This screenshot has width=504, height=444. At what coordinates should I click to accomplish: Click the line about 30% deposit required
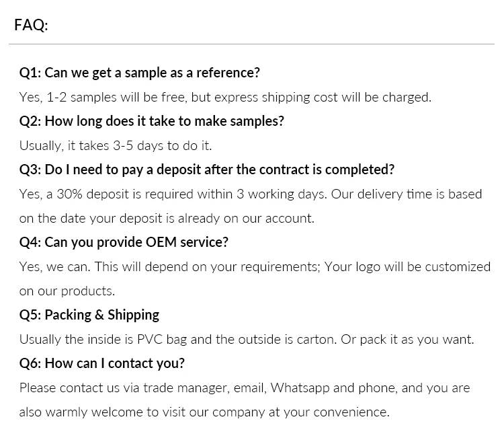click(x=251, y=194)
